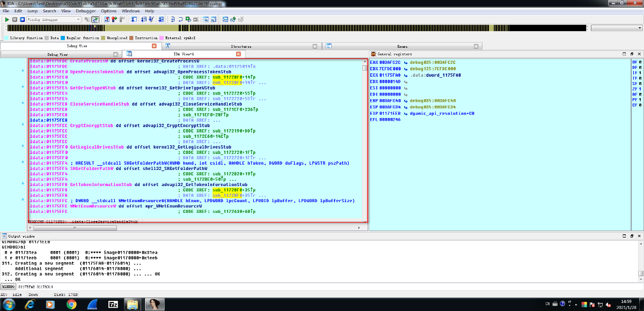Open the Debugger menu
The image size is (644, 311).
pos(86,11)
